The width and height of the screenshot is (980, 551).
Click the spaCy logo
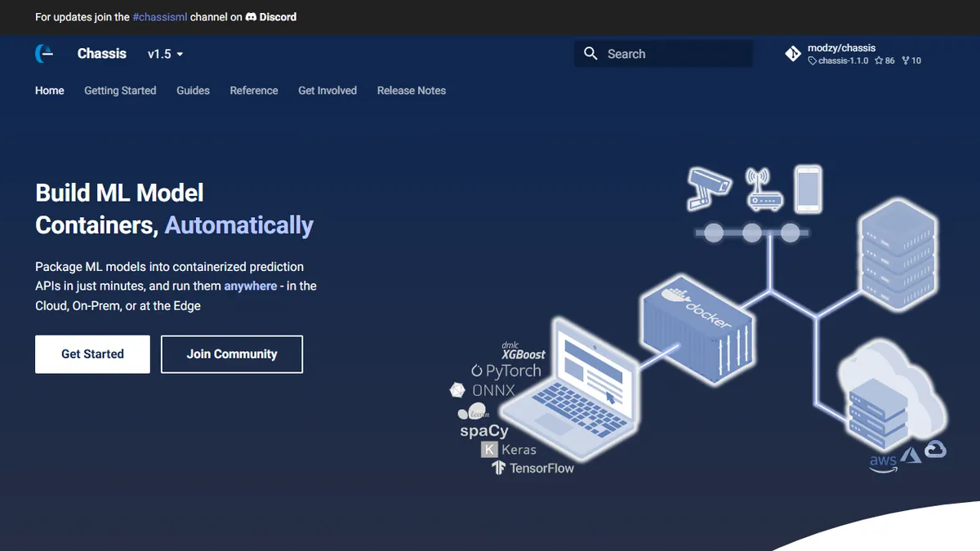tap(484, 430)
